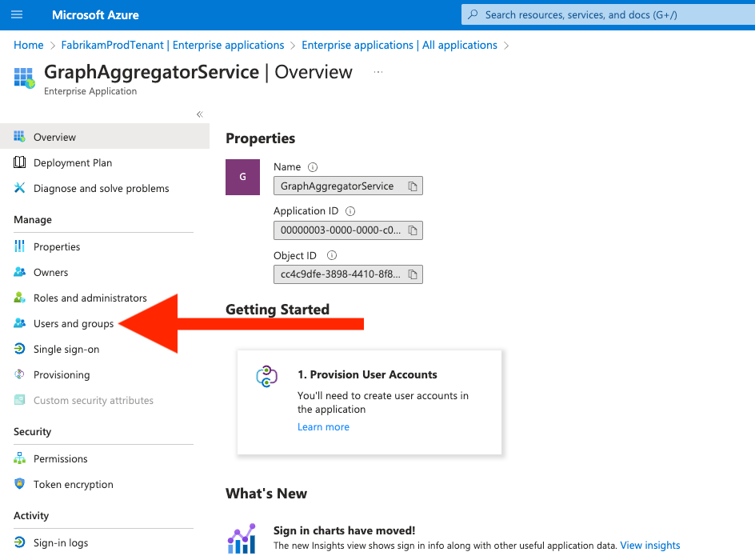Click the Microsoft Azure title
This screenshot has height=560, width=755.
95,15
